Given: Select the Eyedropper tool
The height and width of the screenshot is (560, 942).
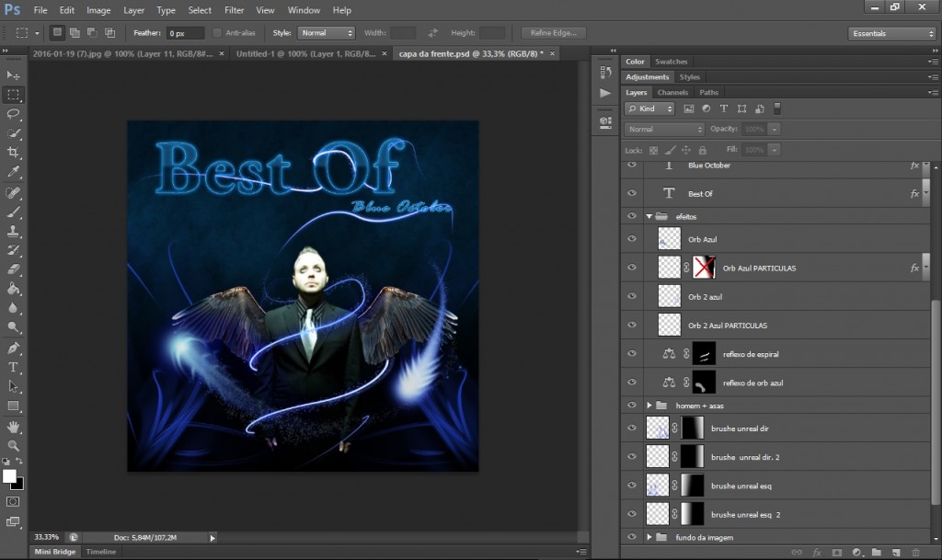Looking at the screenshot, I should [x=13, y=172].
